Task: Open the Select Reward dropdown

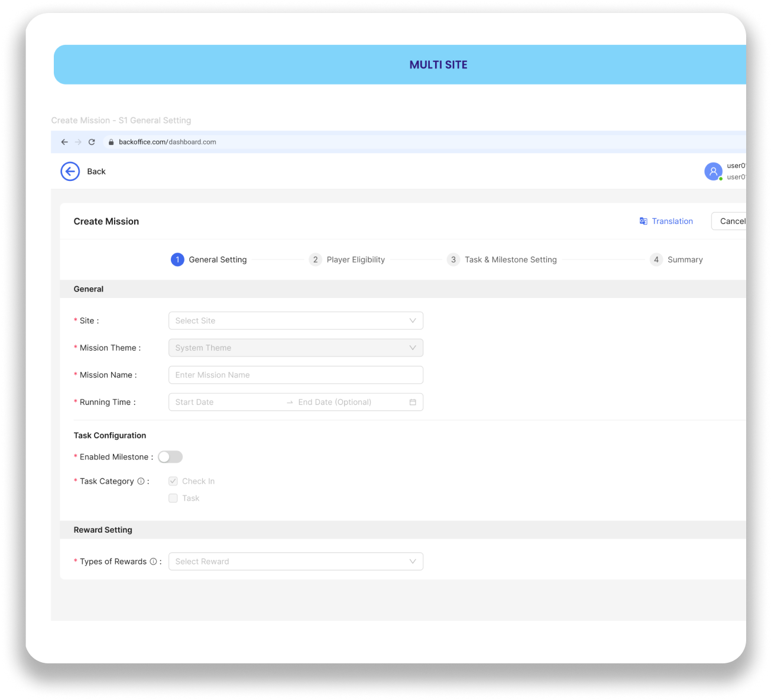Action: (x=296, y=562)
